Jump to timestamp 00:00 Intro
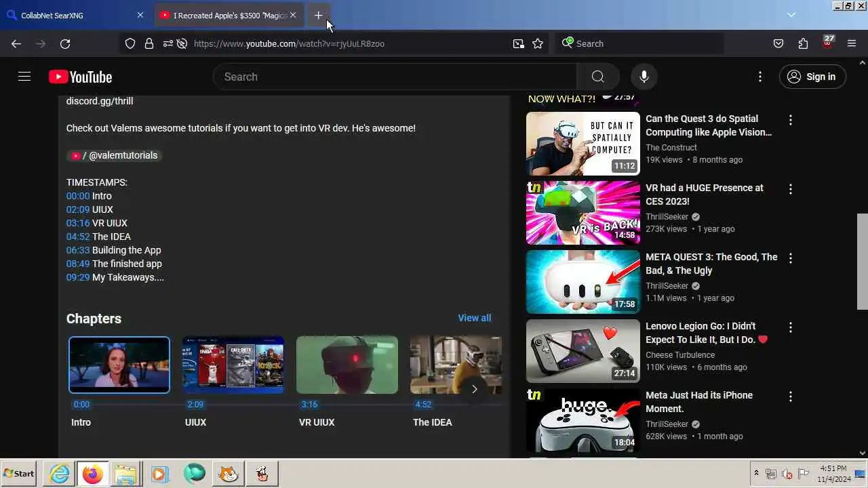 coord(78,196)
